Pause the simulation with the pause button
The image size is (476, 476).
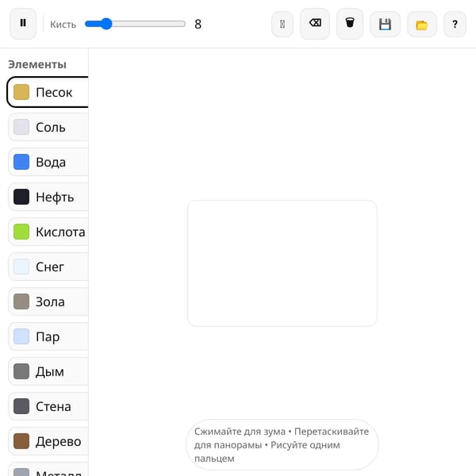23,23
